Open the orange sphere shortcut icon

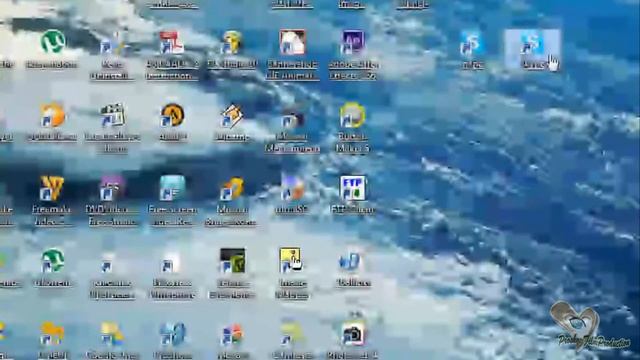click(52, 116)
